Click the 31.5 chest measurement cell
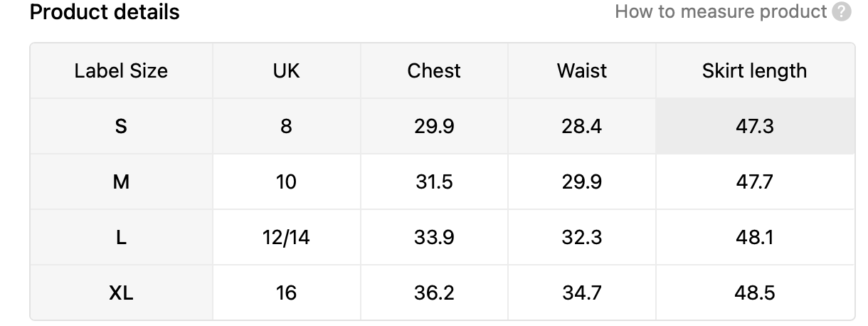Screen dimensions: 868x326 coord(434,182)
